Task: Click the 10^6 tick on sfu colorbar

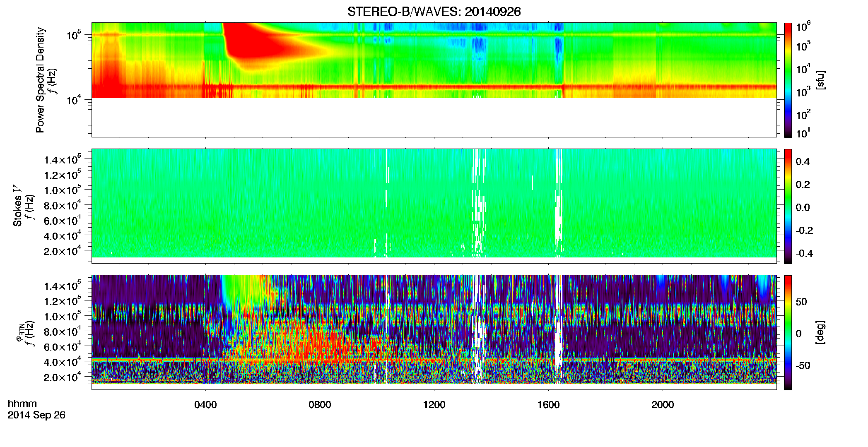Action: (803, 26)
